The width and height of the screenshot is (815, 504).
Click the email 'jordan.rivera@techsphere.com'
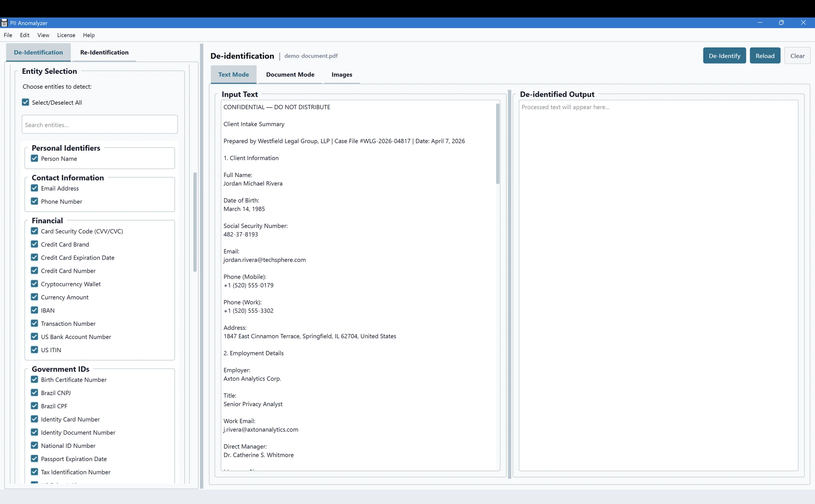265,260
